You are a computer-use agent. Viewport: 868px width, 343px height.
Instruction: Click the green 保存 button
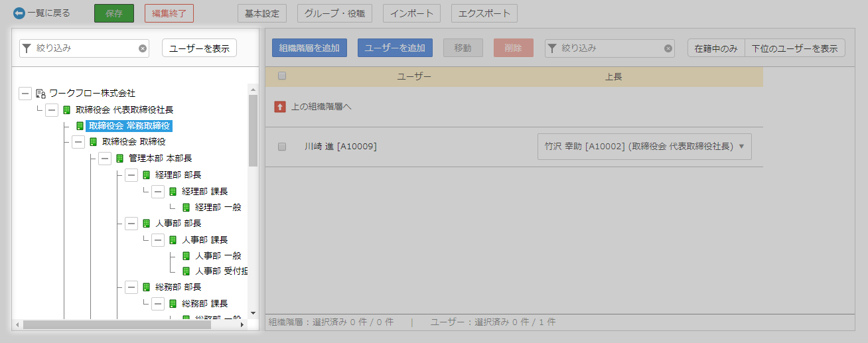(114, 13)
